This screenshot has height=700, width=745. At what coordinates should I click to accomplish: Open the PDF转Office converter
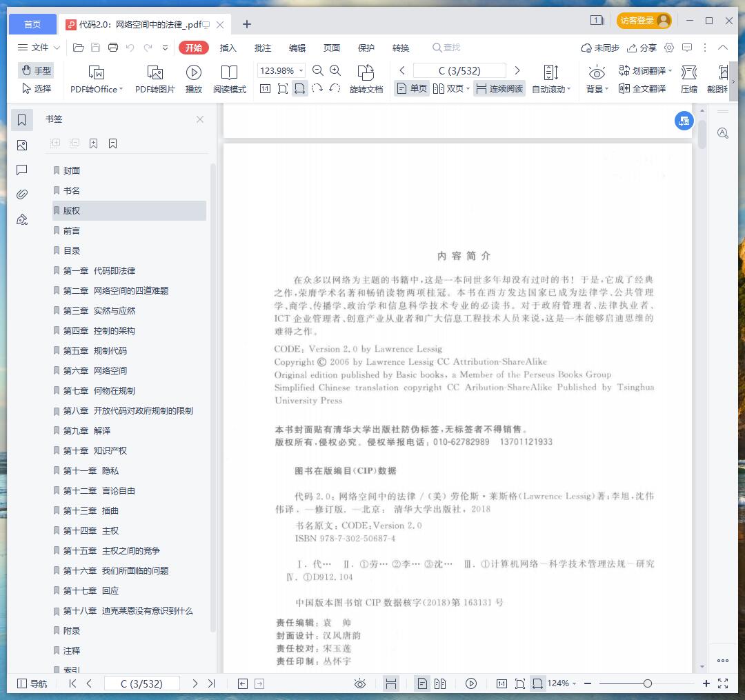pyautogui.click(x=97, y=79)
